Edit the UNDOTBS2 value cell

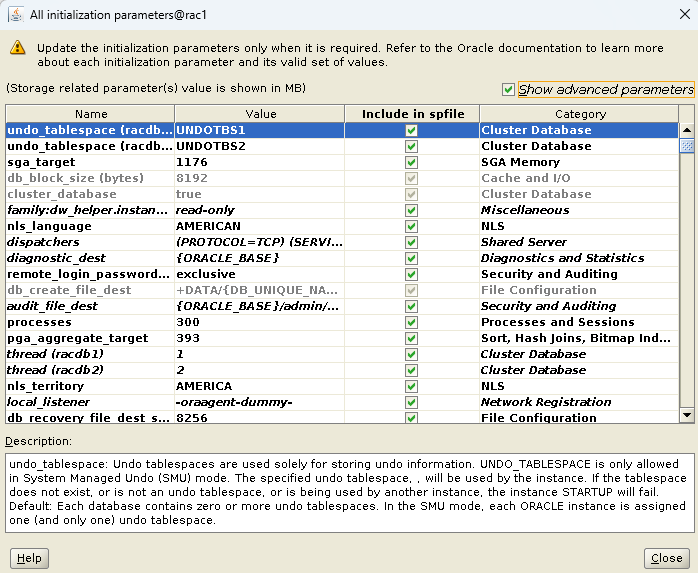[260, 146]
